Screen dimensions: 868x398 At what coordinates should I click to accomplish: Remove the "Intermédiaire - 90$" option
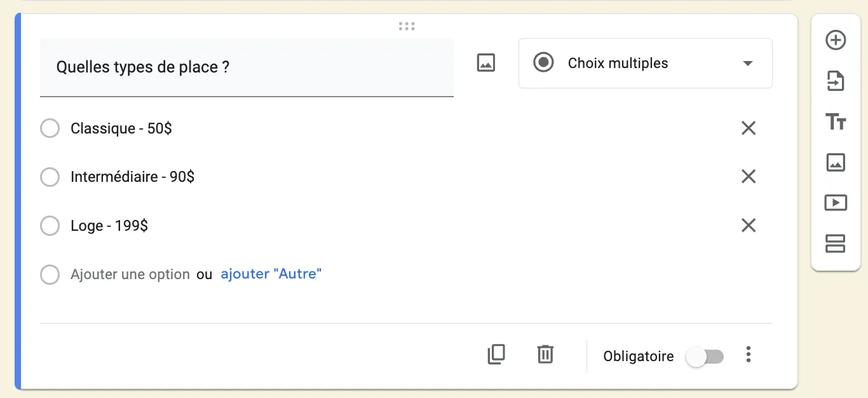coord(749,177)
